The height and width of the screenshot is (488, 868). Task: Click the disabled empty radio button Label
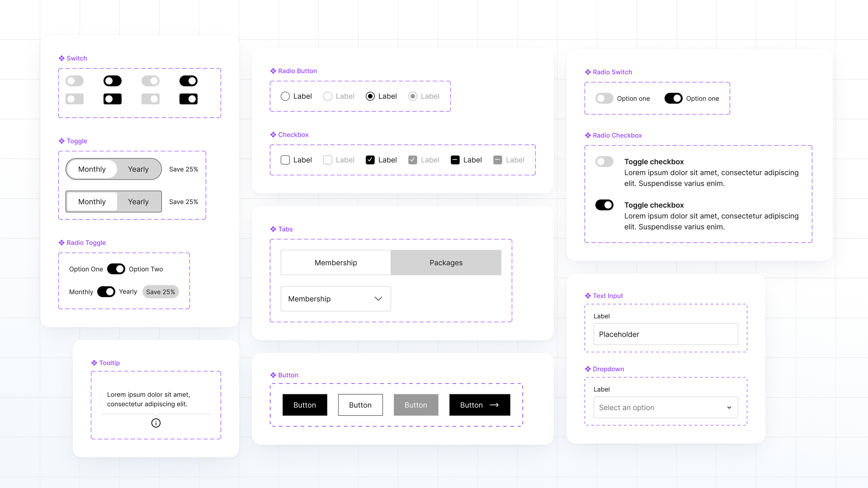point(339,96)
